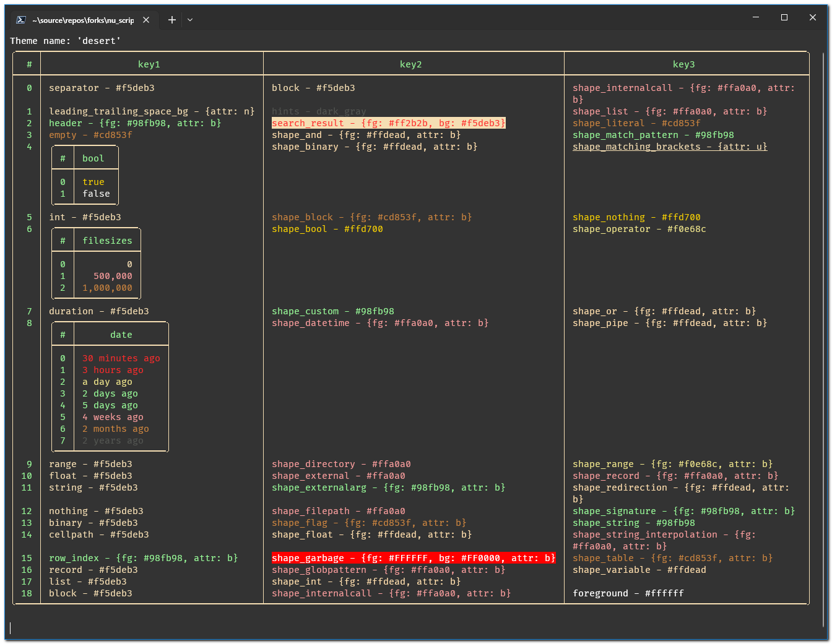Viewport: 832px width, 644px height.
Task: Click the 'shape_directory - #ffa0a0' entry
Action: tap(341, 464)
